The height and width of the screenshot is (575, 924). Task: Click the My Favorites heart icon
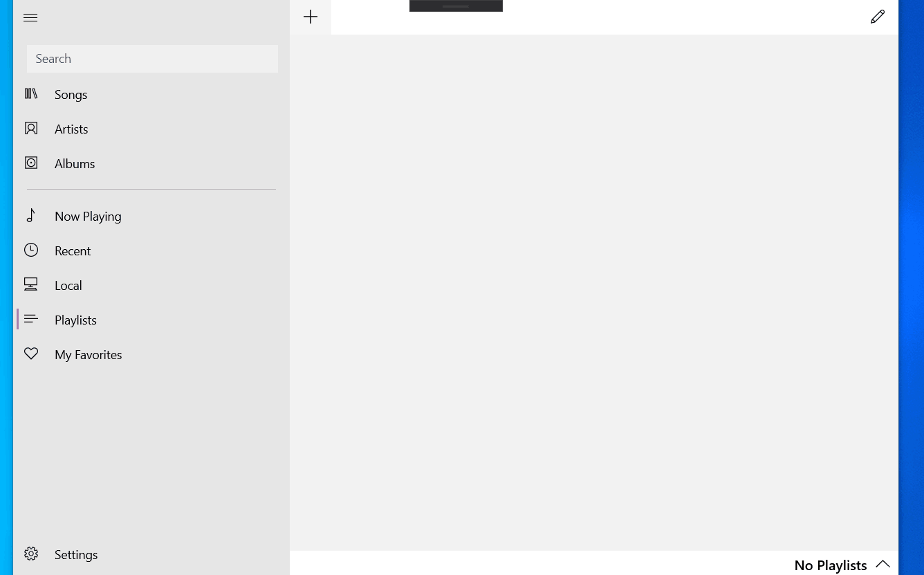coord(31,354)
